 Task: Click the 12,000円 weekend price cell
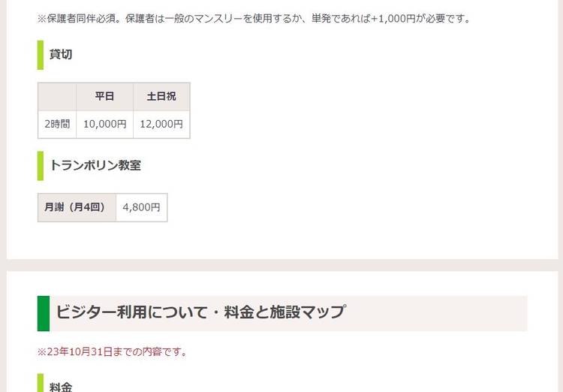click(161, 124)
